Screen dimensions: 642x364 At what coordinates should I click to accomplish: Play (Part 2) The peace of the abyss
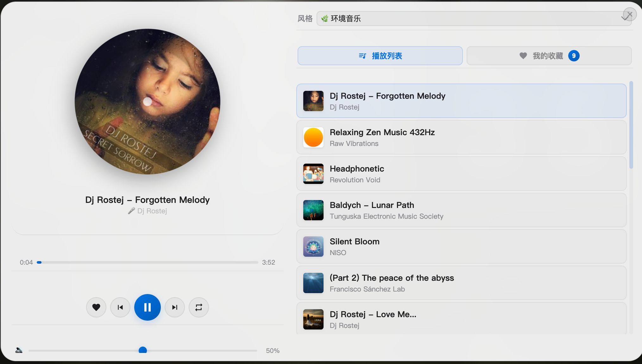(461, 283)
